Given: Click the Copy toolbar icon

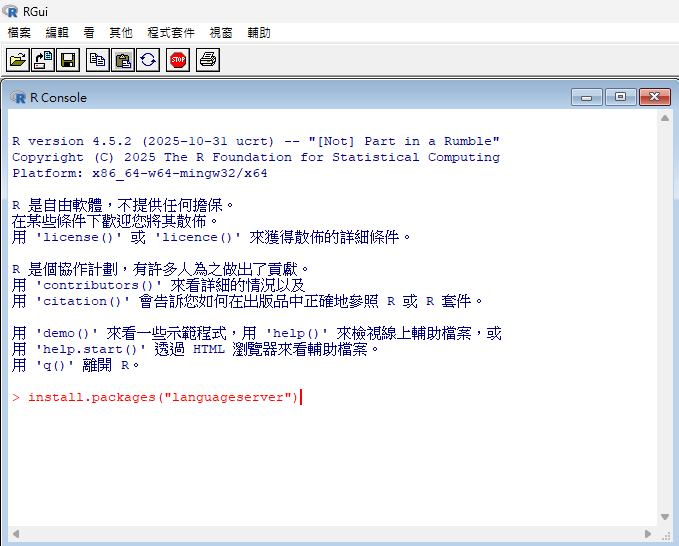Looking at the screenshot, I should (x=97, y=60).
